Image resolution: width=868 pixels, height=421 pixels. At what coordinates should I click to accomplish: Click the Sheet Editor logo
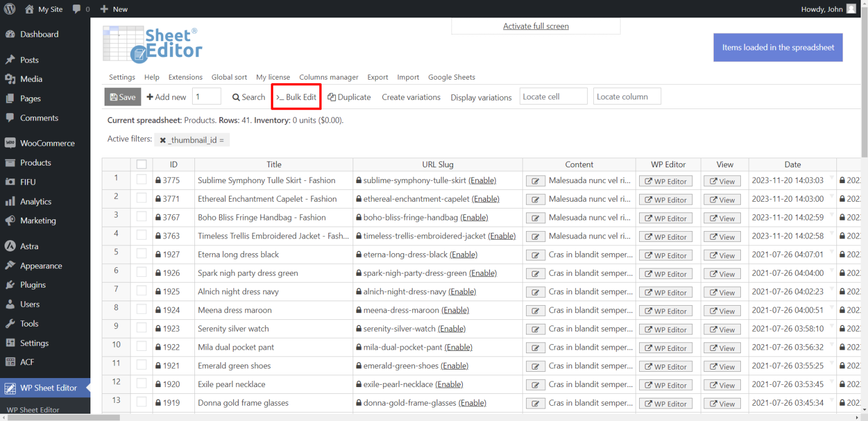153,44
